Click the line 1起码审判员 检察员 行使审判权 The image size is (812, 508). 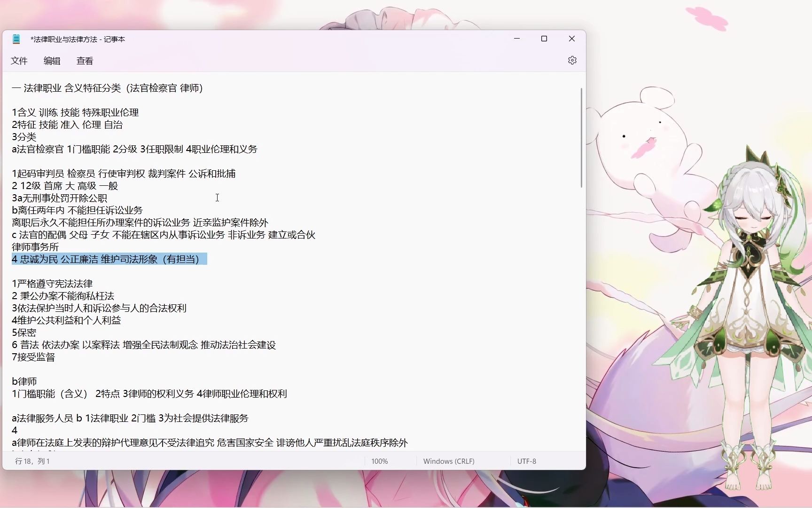(x=124, y=174)
